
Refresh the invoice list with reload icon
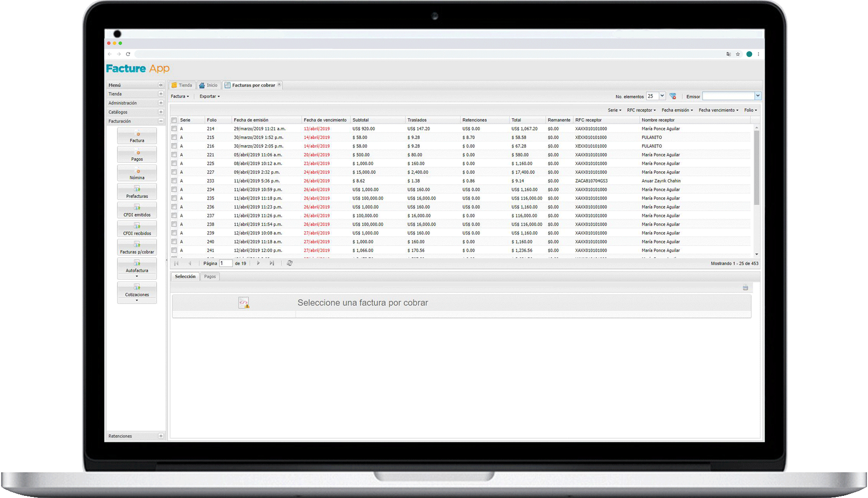290,263
